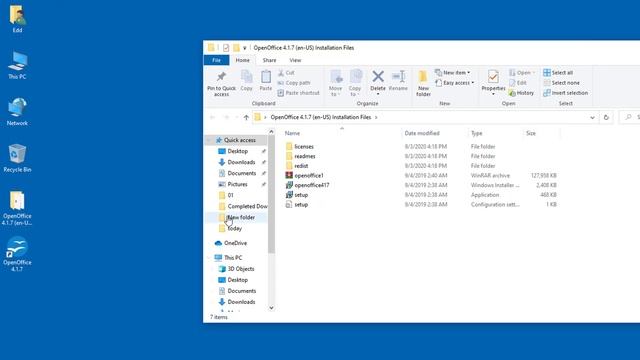Click Select all in ribbon
This screenshot has height=360, width=640.
pyautogui.click(x=558, y=73)
